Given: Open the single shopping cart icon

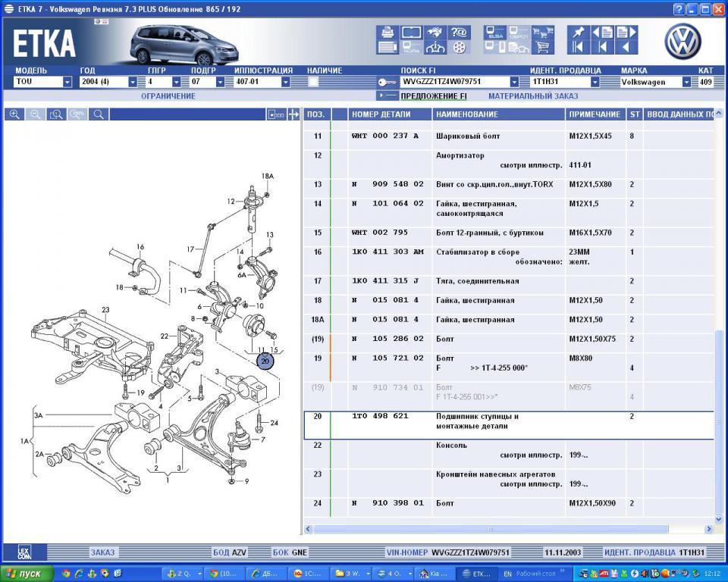Looking at the screenshot, I should point(543,47).
